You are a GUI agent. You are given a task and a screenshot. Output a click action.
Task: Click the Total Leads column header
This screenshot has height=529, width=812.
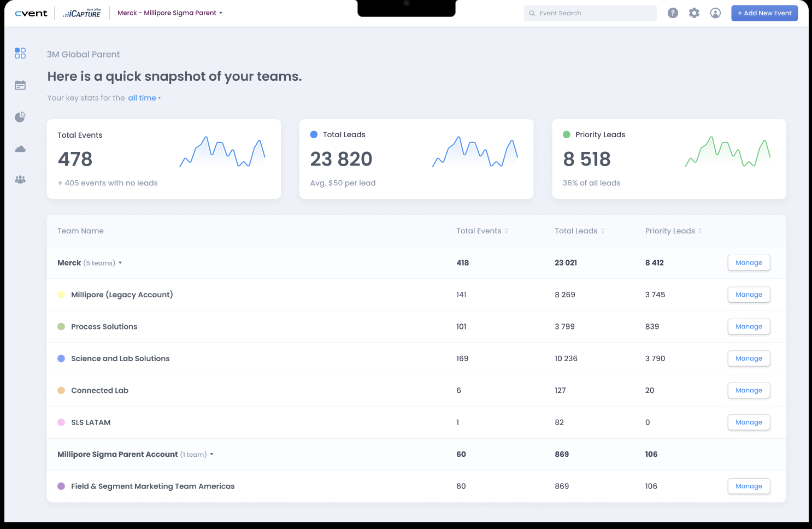point(576,231)
